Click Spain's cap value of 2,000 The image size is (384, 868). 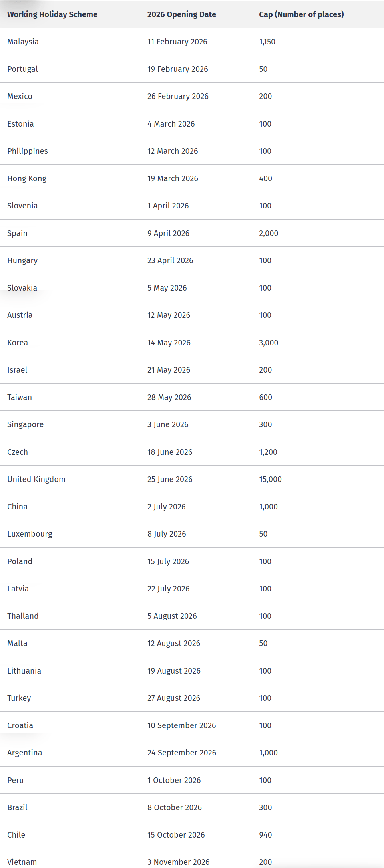(269, 233)
